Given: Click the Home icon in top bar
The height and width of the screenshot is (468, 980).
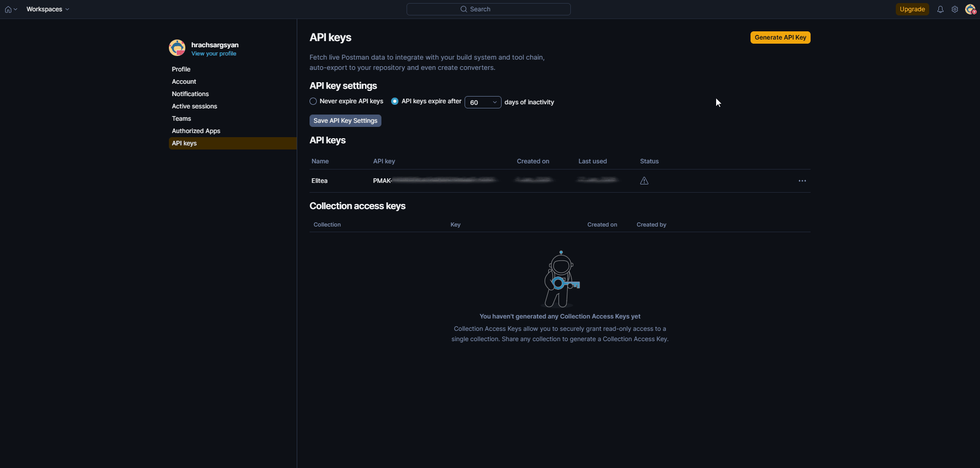Looking at the screenshot, I should pos(8,9).
